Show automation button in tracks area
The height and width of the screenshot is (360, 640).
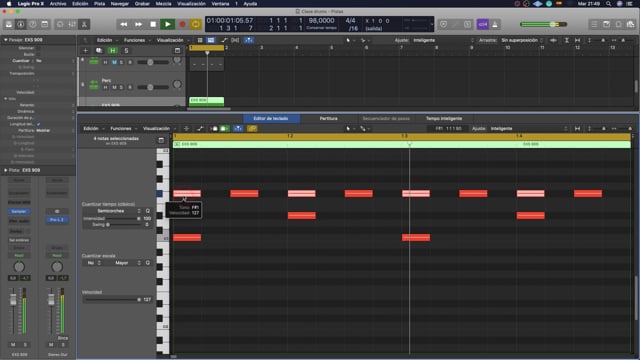[x=224, y=40]
